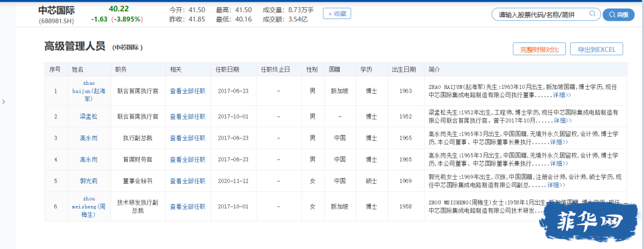This screenshot has height=249, width=644.
Task: Open zhao haijun(赵海军) name link
Action: tap(89, 91)
